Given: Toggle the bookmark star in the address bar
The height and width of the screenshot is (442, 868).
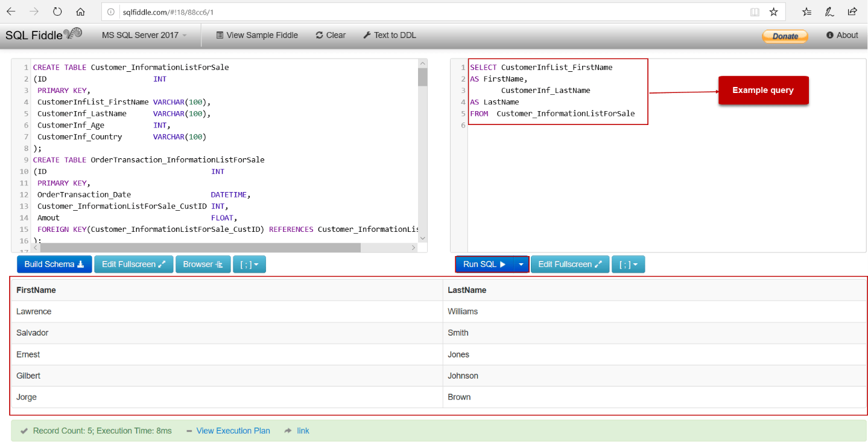Looking at the screenshot, I should (x=774, y=11).
